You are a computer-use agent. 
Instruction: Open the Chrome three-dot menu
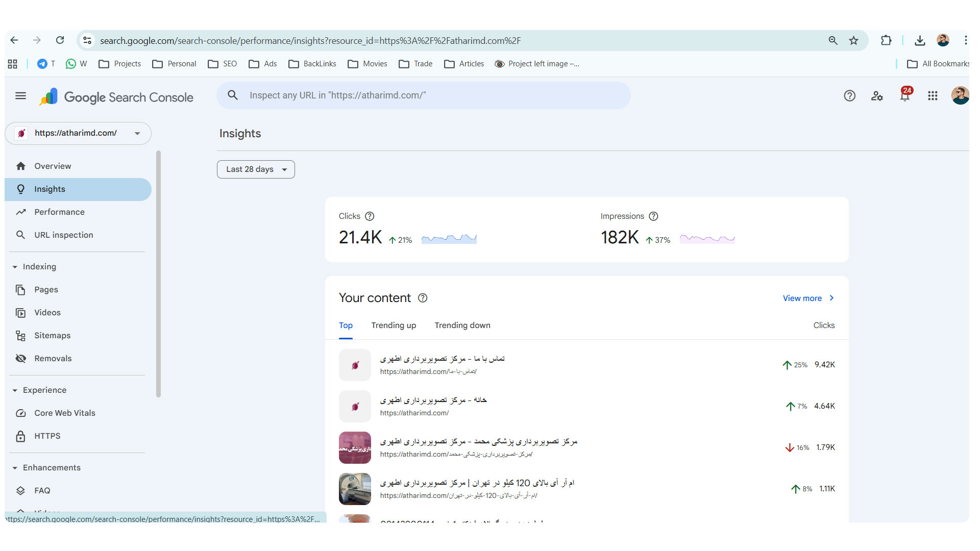click(966, 40)
